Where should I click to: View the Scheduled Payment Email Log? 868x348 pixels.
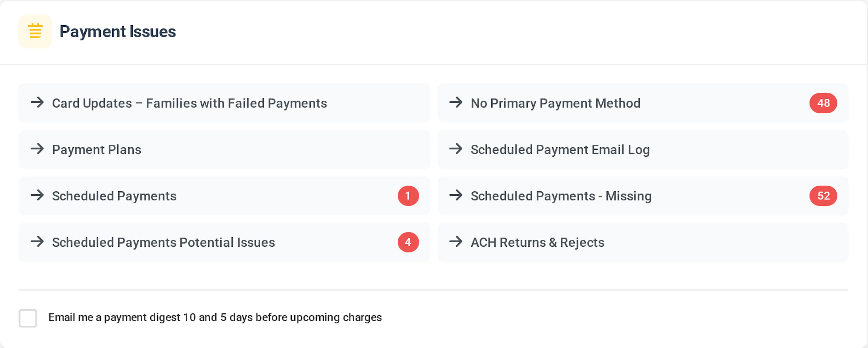643,149
